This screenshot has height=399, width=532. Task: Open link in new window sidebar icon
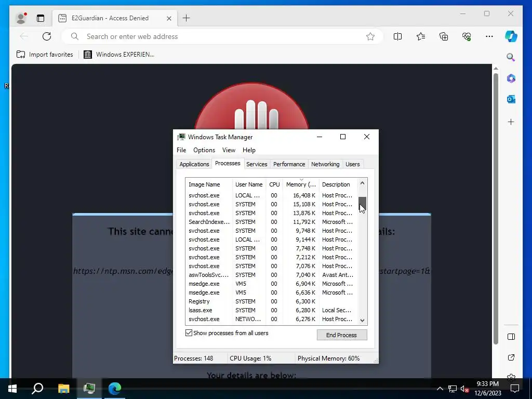[511, 357]
